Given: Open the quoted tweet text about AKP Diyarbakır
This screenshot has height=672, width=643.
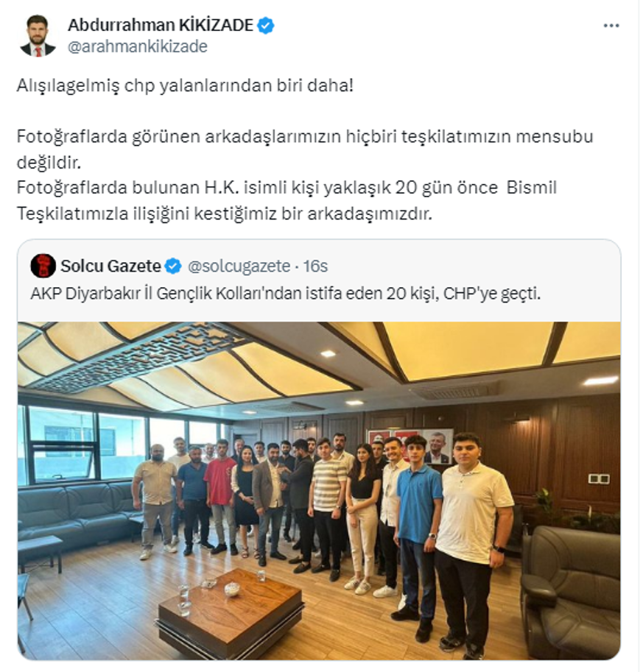Looking at the screenshot, I should [286, 294].
